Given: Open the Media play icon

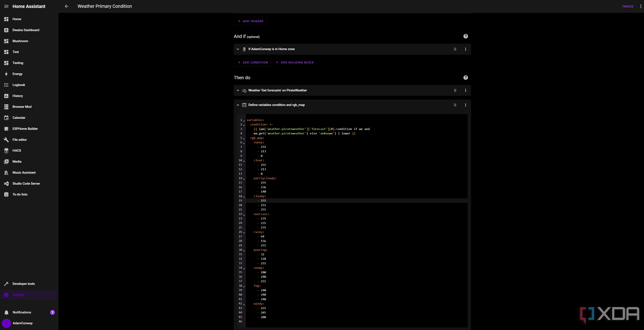Looking at the screenshot, I should click(6, 161).
